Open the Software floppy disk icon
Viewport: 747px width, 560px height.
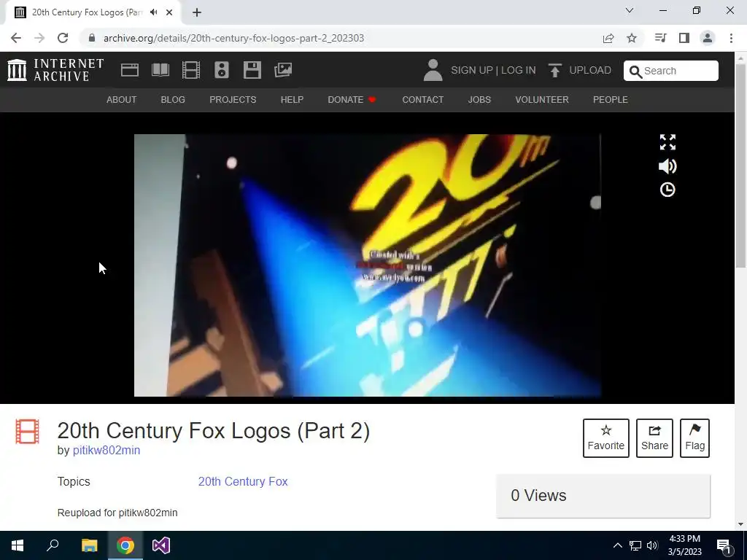point(252,70)
